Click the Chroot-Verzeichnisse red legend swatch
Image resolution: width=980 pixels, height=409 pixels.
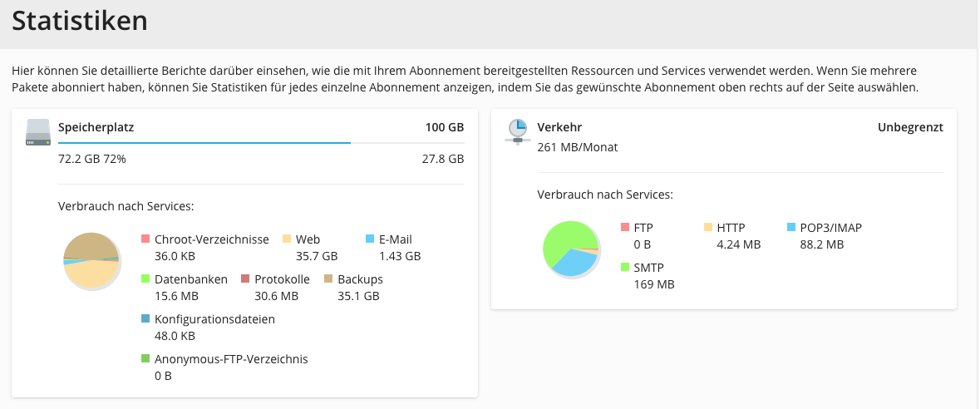[x=145, y=239]
